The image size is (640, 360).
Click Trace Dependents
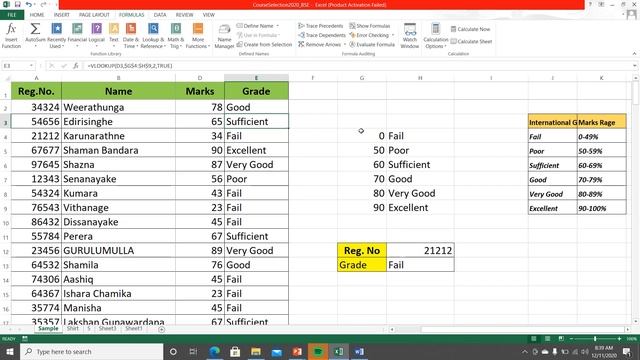tap(322, 35)
